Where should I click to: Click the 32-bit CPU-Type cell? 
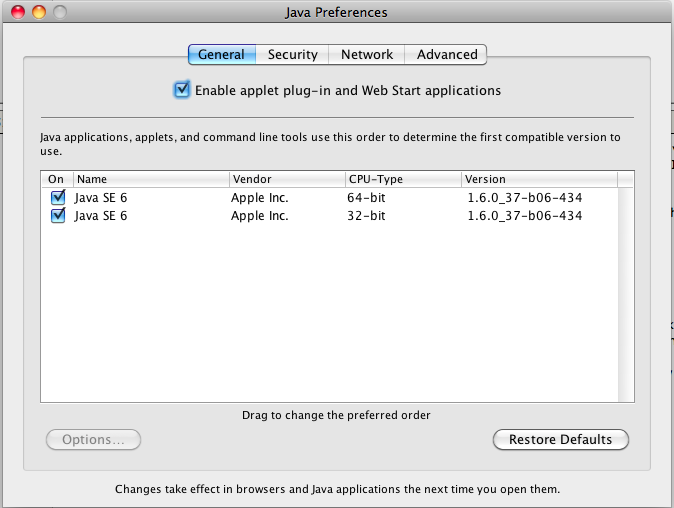coord(366,216)
